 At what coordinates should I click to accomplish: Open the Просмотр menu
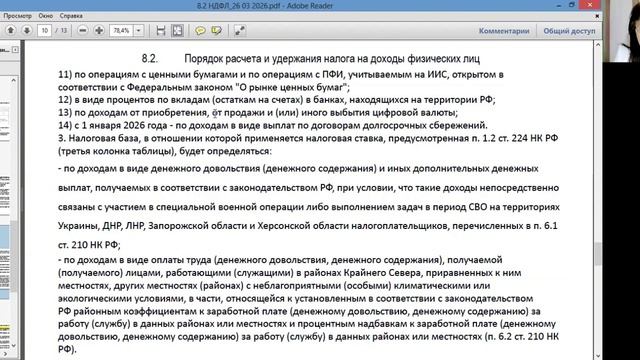17,16
